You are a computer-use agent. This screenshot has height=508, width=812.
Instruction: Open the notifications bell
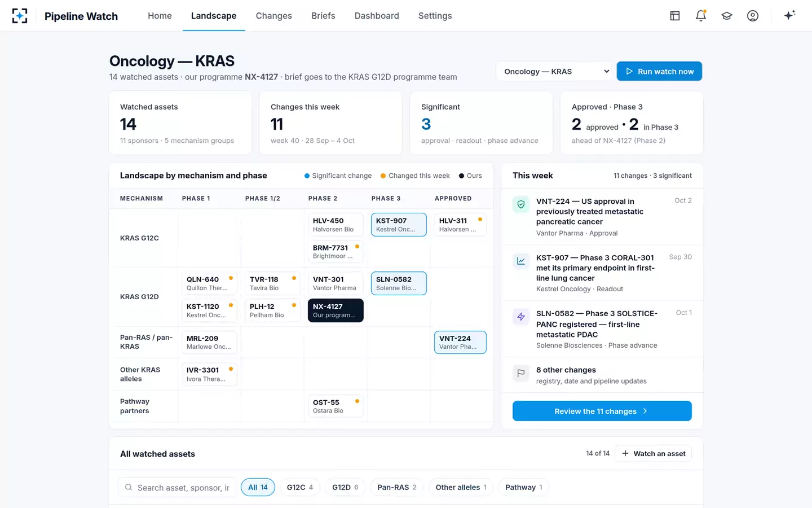pos(701,16)
